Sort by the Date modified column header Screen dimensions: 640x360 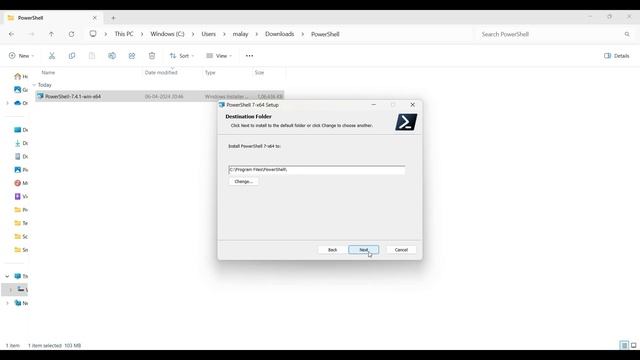coord(161,73)
